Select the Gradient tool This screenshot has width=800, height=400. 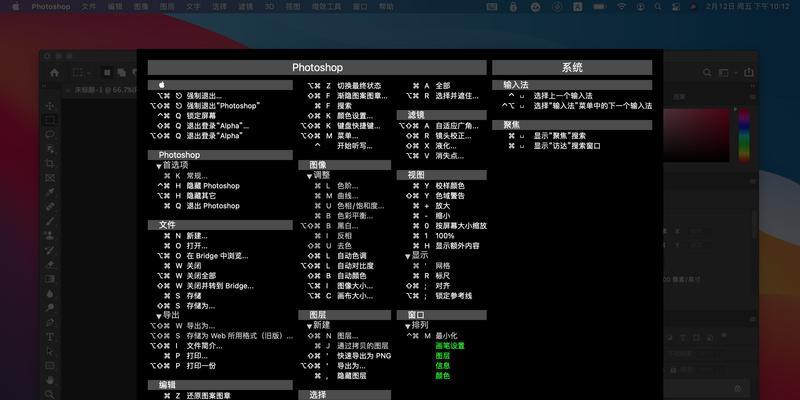(x=50, y=279)
